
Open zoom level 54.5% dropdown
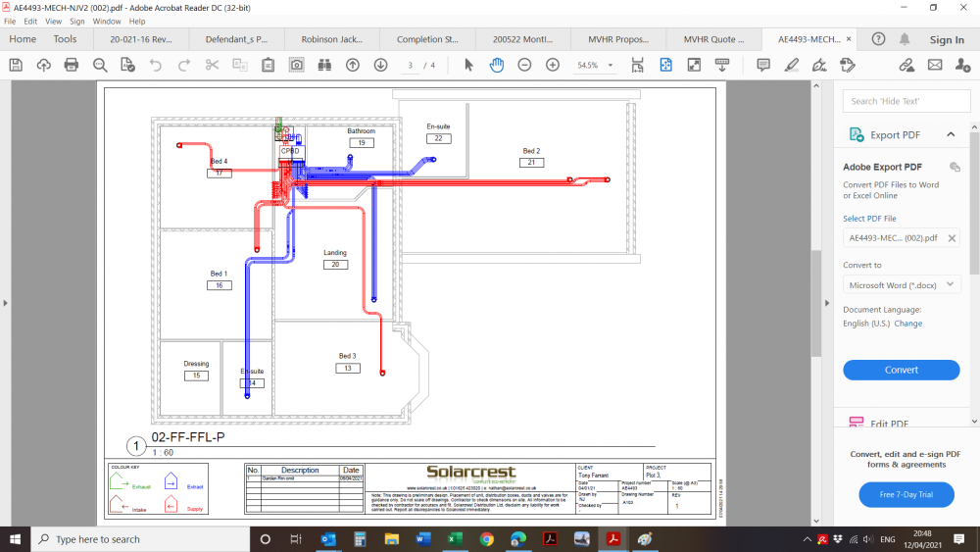pos(611,65)
